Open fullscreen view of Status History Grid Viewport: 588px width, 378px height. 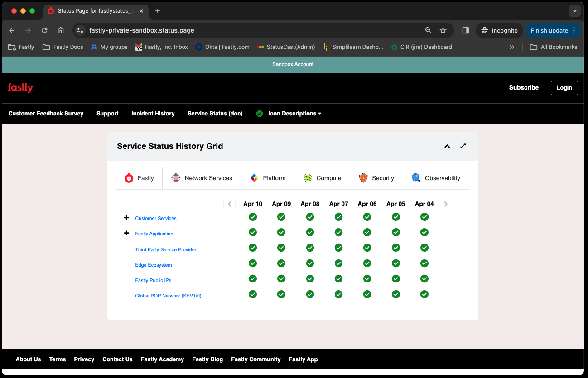463,146
